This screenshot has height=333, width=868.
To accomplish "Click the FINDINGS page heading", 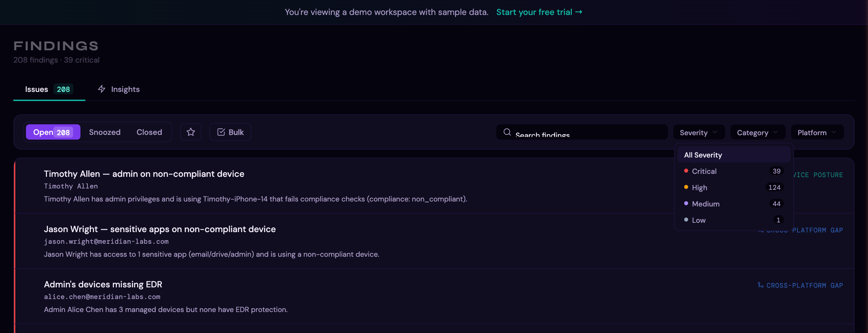I will (x=56, y=46).
